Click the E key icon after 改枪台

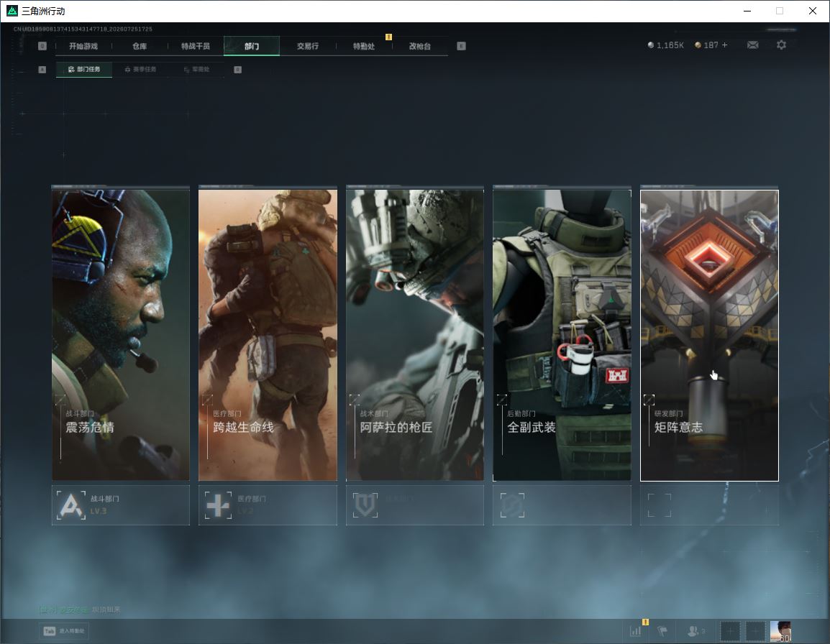point(461,46)
